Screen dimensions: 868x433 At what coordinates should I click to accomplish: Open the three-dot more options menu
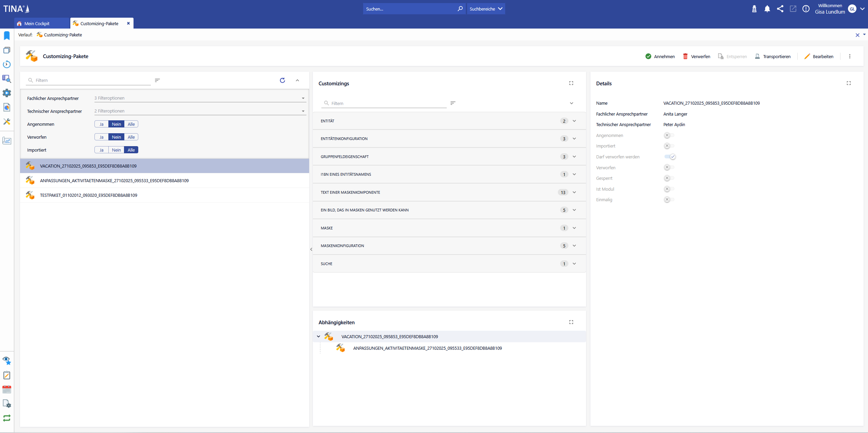point(850,56)
